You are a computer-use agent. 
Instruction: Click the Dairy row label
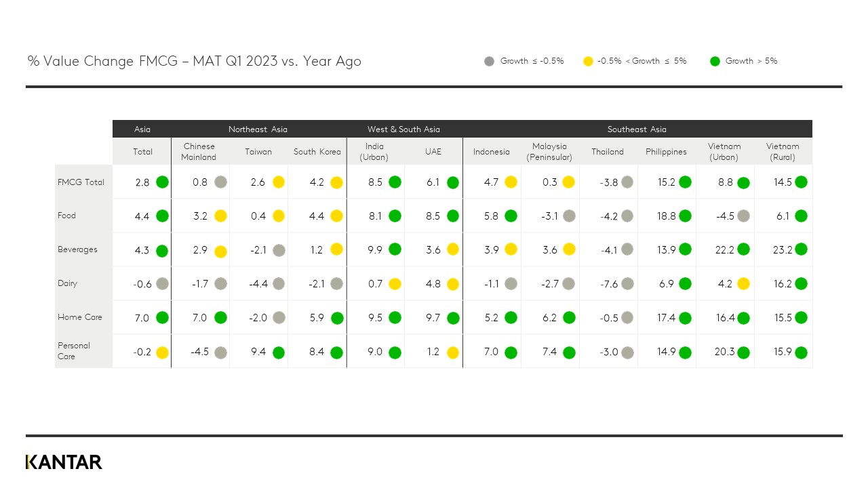click(x=68, y=283)
